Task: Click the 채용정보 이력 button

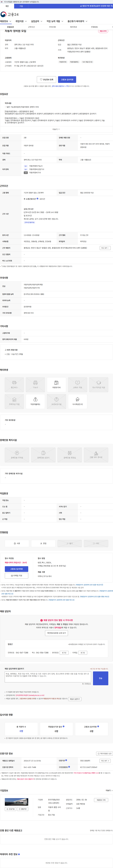Action: [101, 800]
